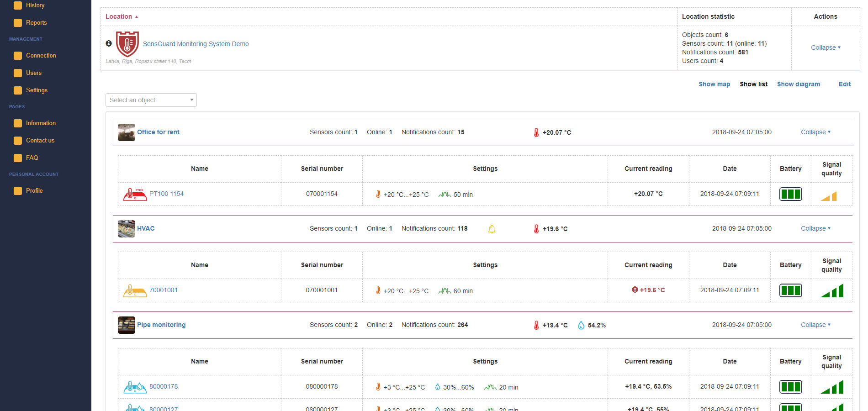Open the Select an object dropdown
Viewport: 868px width, 411px height.
coord(151,100)
